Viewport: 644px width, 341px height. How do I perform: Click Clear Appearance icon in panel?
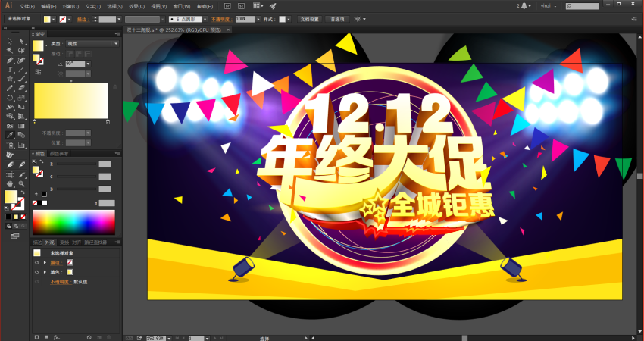pos(89,338)
